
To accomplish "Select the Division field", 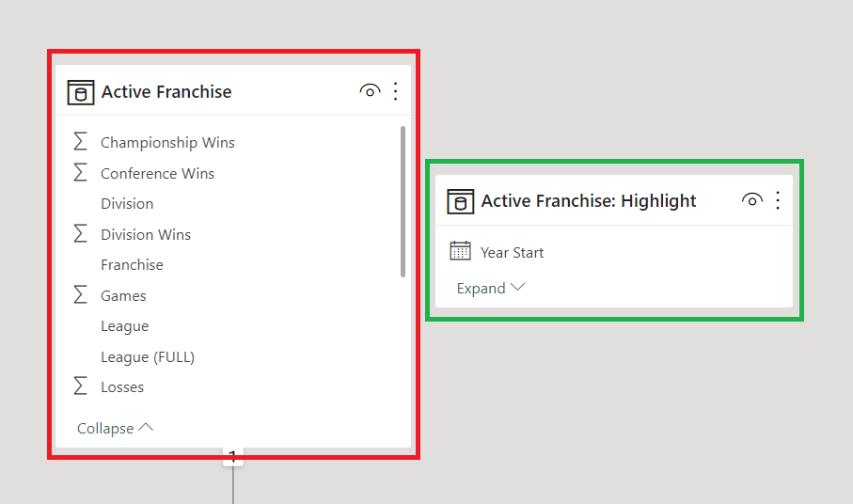I will tap(127, 204).
